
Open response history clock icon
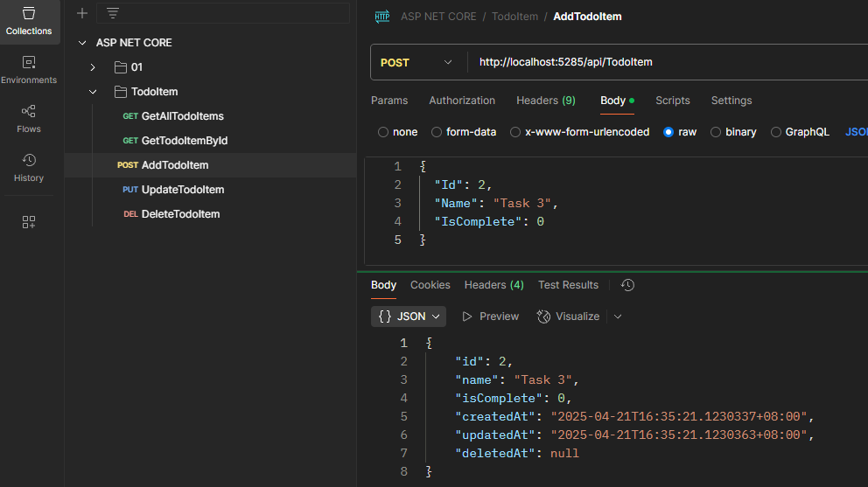click(x=627, y=285)
